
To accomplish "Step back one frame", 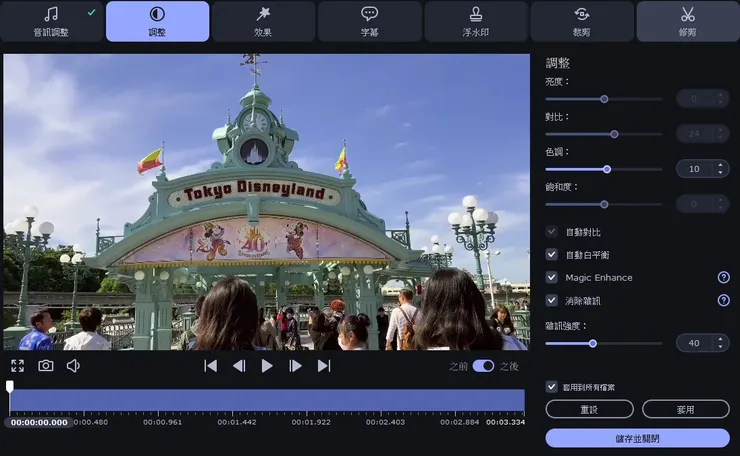I will point(239,366).
